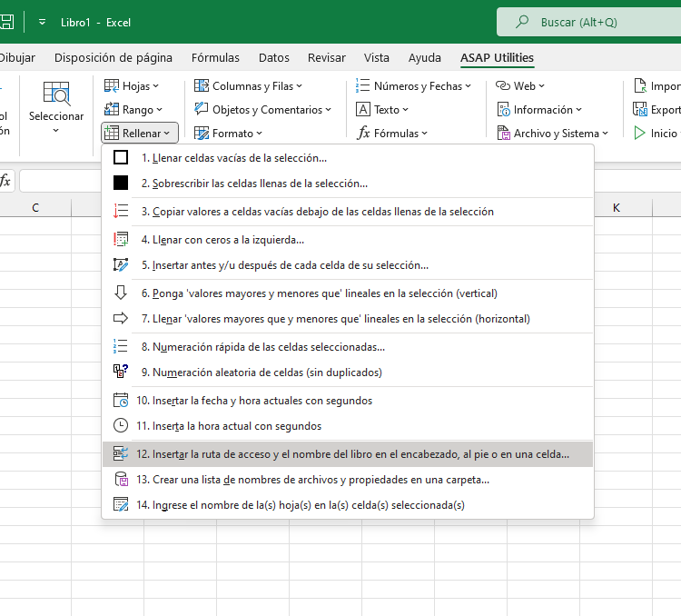This screenshot has height=616, width=681.
Task: Click the leading zeros icon of item 4
Action: point(121,239)
